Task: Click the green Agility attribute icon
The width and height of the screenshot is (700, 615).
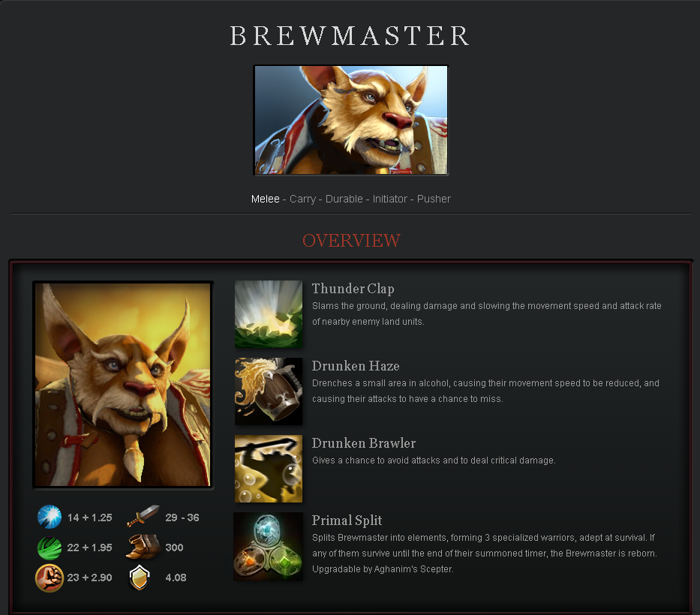Action: pos(50,547)
